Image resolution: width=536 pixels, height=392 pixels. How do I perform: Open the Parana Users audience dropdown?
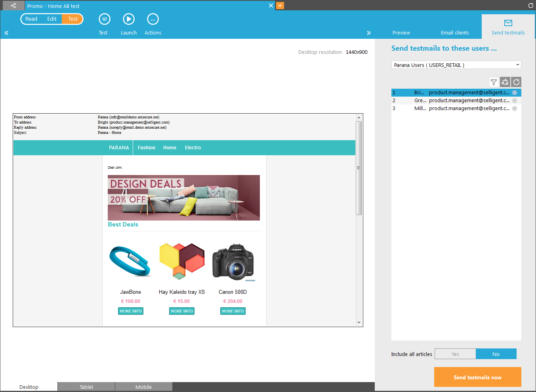click(x=456, y=65)
